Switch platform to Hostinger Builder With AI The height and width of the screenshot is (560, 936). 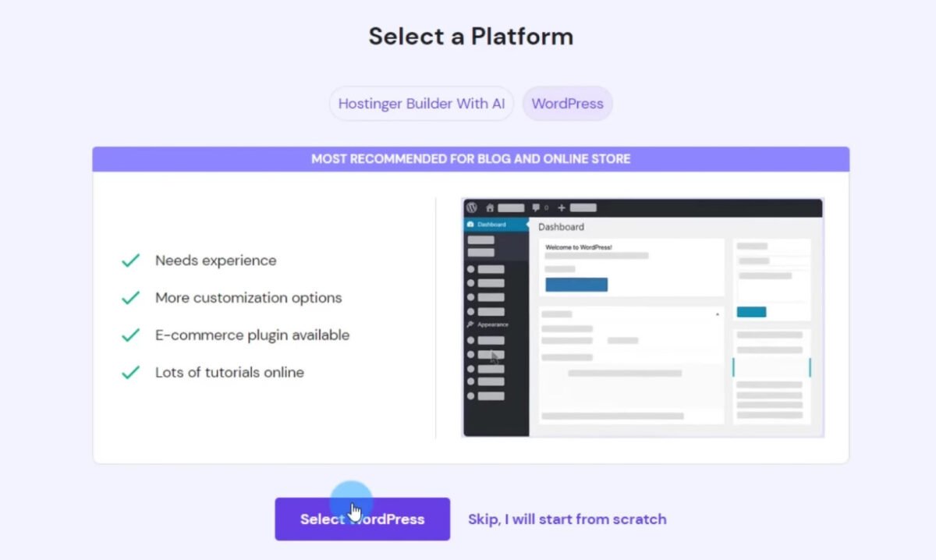[420, 103]
